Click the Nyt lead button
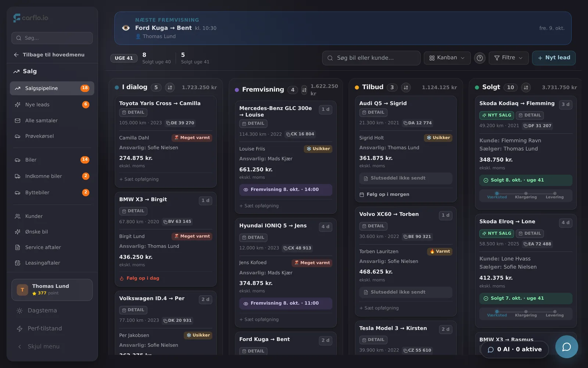Viewport: 588px width, 368px height. (554, 58)
